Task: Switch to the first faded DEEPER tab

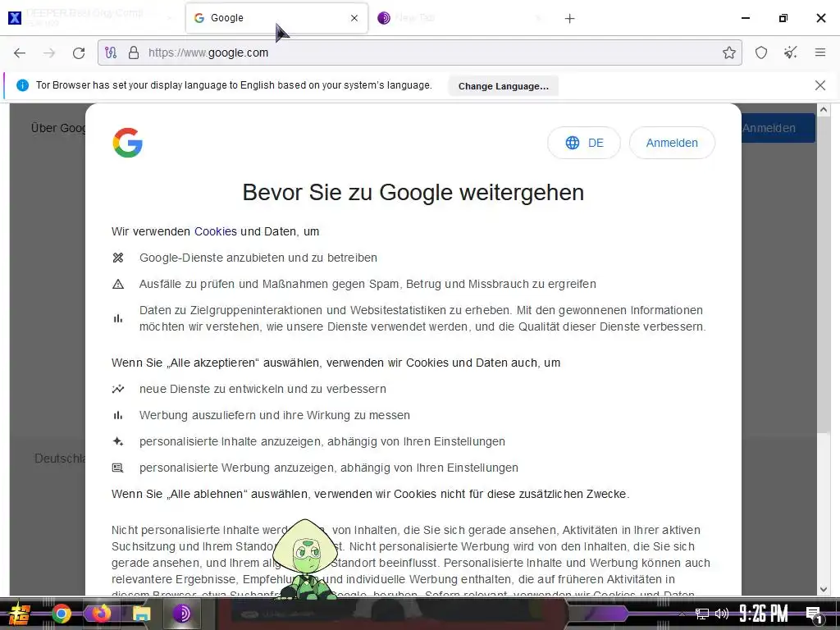Action: tap(91, 17)
